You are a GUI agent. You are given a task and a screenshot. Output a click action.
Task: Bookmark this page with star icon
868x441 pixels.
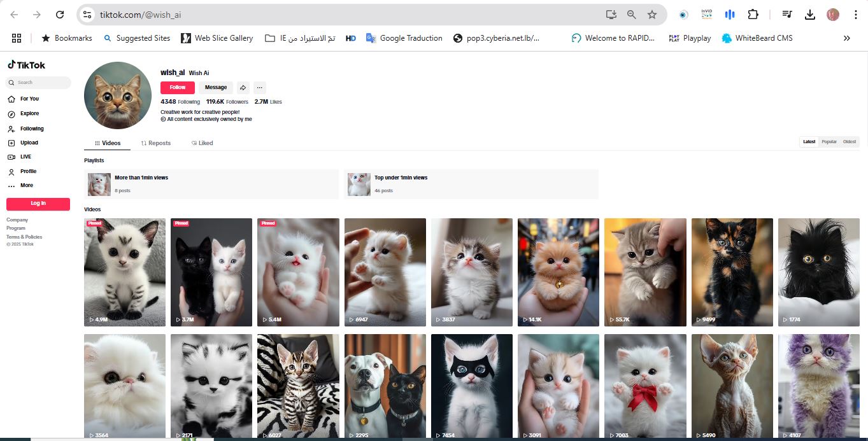pos(651,15)
